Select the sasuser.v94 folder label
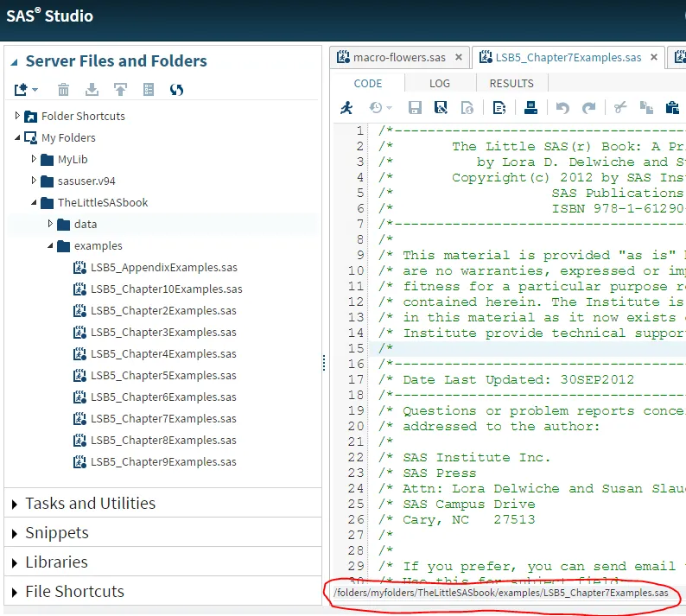The height and width of the screenshot is (616, 686). point(86,181)
